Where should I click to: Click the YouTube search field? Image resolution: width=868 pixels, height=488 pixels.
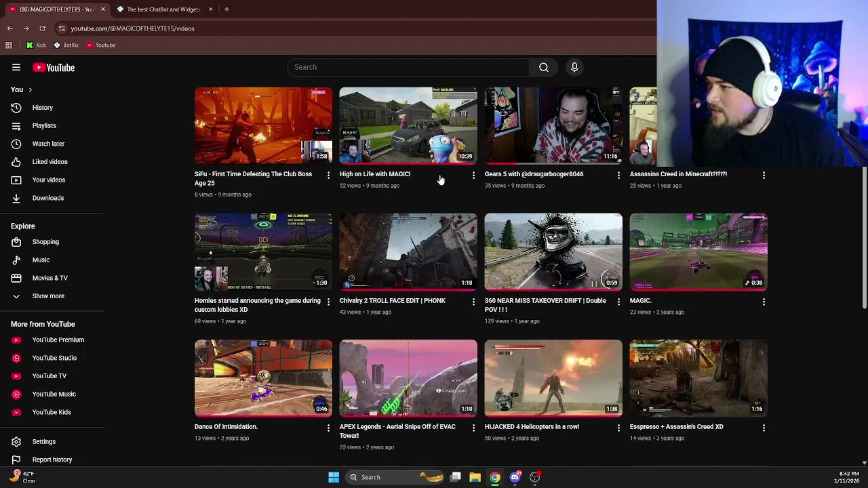tap(408, 67)
